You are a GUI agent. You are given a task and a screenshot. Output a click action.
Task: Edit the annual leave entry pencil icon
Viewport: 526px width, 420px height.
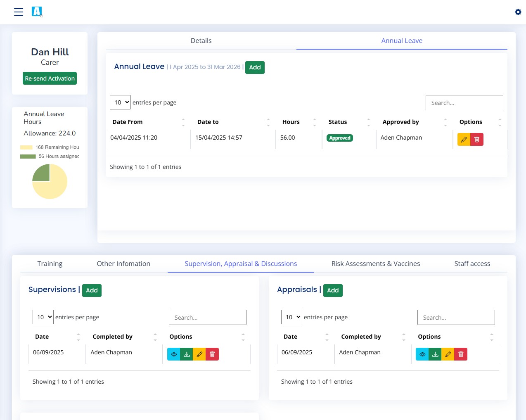[x=464, y=140]
